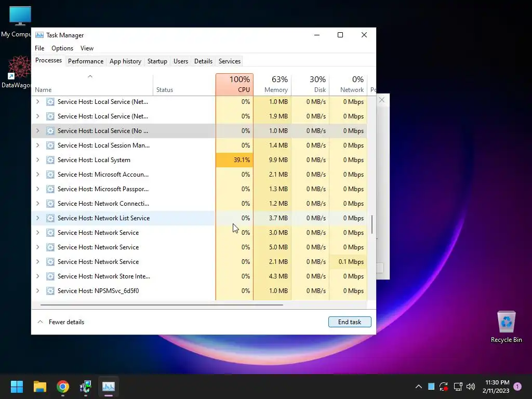The width and height of the screenshot is (532, 399).
Task: Expand Service Host: Network Connecti...
Action: (x=37, y=204)
